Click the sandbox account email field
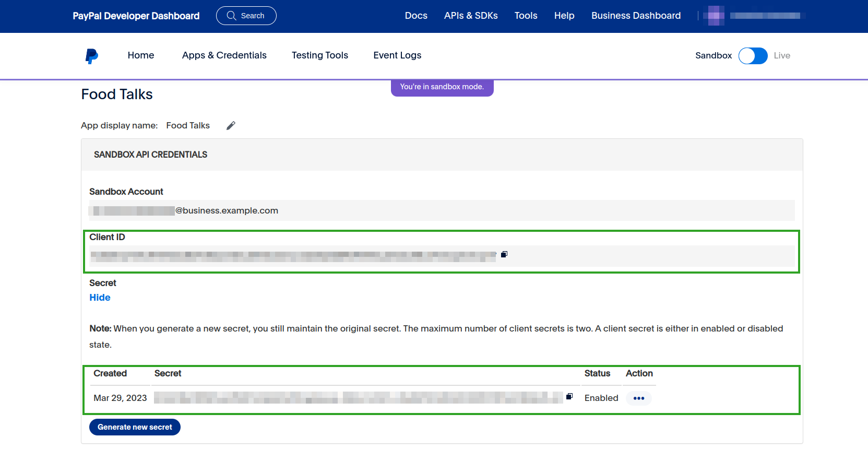 coord(442,210)
